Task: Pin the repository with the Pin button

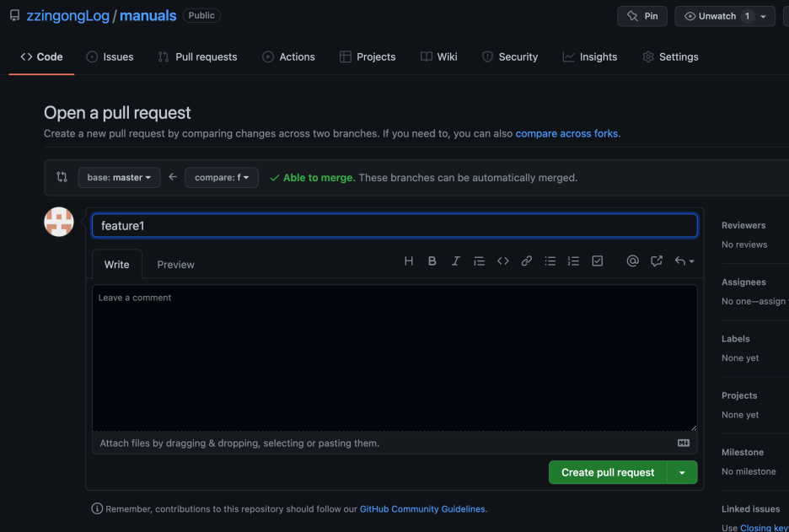Action: click(642, 16)
